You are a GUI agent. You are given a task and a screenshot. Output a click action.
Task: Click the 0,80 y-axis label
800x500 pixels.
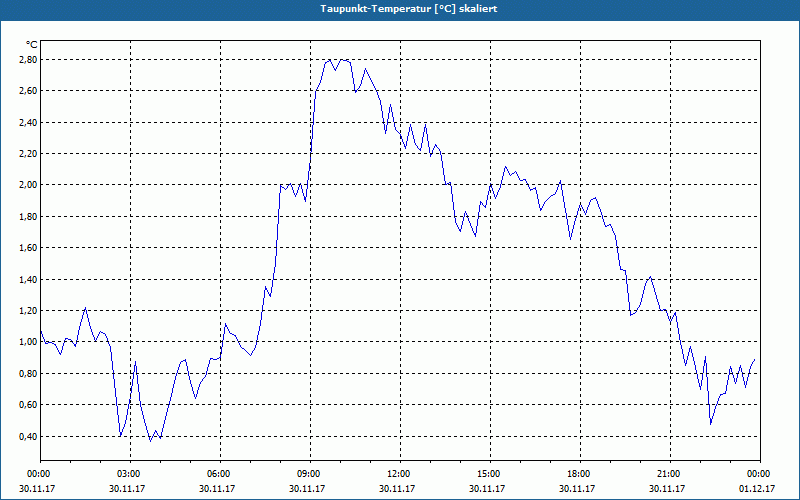(x=30, y=373)
